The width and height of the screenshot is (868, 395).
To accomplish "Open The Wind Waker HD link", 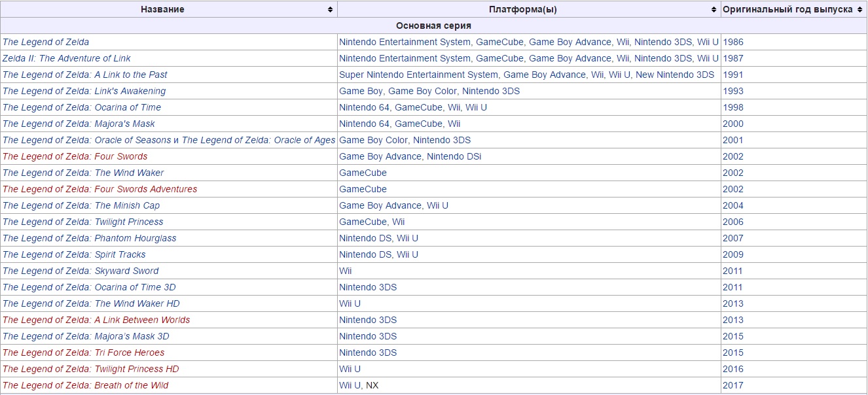I will click(91, 303).
